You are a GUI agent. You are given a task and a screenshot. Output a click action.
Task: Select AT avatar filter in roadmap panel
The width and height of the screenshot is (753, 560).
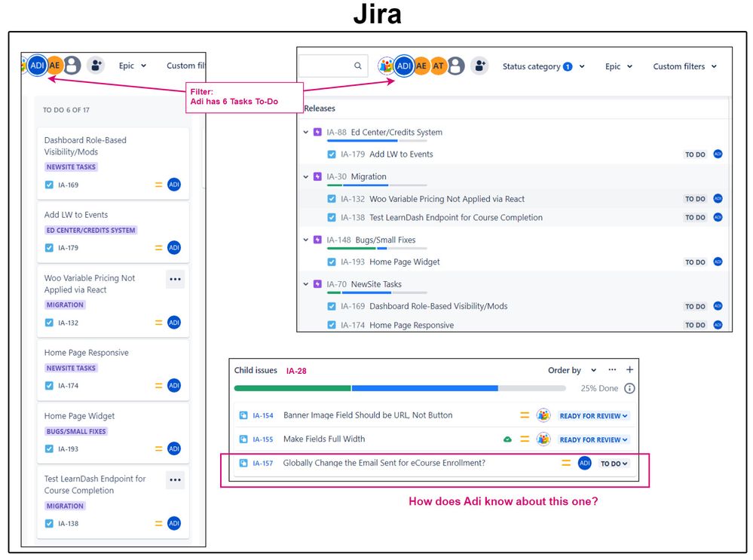(439, 66)
